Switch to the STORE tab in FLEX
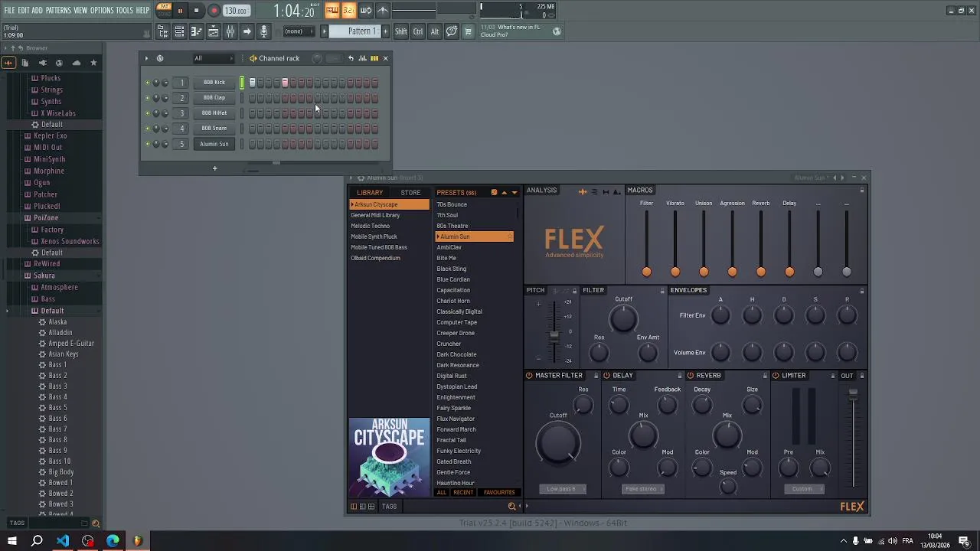 click(410, 193)
